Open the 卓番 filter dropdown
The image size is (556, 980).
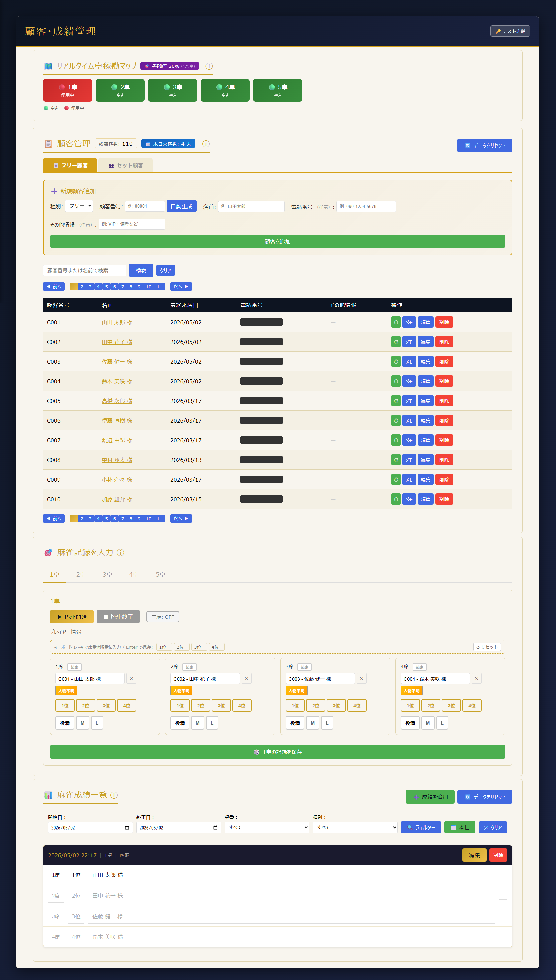point(267,827)
